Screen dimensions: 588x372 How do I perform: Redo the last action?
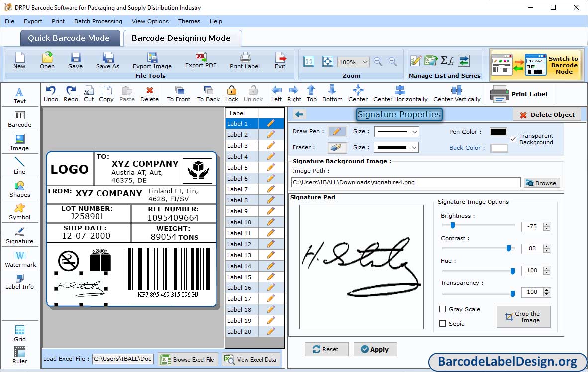(x=71, y=94)
